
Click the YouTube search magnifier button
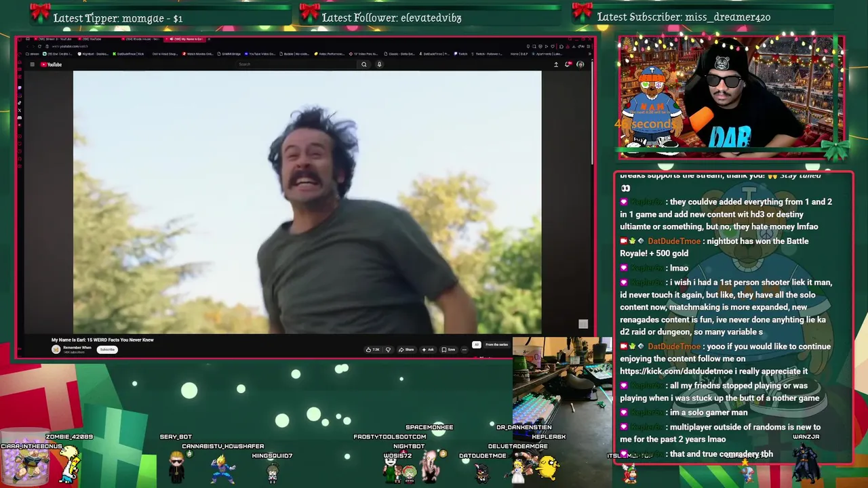click(x=364, y=64)
